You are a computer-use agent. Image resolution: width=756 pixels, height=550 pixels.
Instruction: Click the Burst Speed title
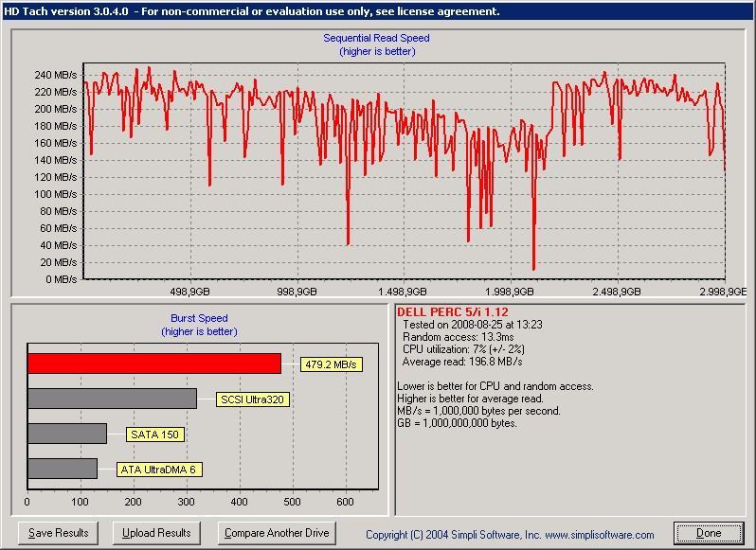coord(199,318)
